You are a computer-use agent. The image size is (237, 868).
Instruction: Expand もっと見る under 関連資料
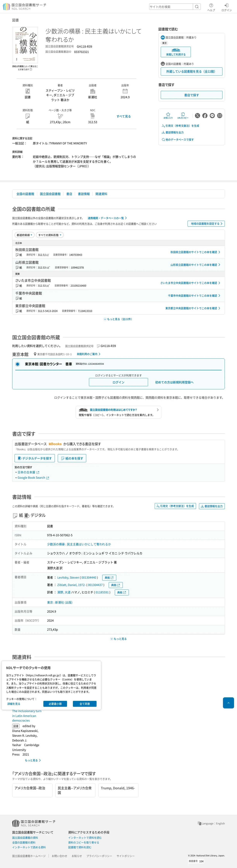[x=33, y=760]
